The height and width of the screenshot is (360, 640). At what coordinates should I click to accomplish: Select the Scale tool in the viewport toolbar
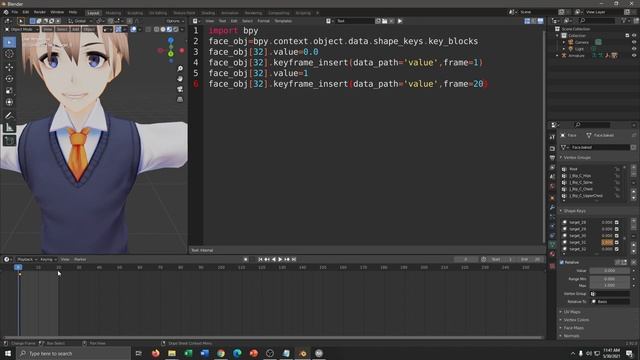click(x=9, y=91)
